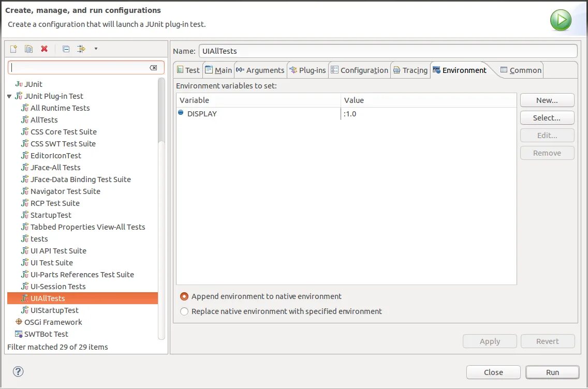
Task: Click the Revert button
Action: pos(548,341)
